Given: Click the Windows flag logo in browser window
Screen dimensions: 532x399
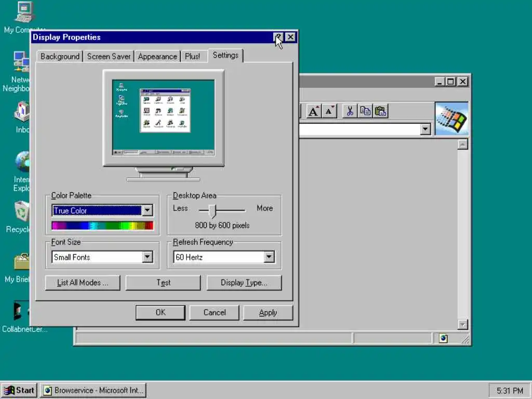Looking at the screenshot, I should [451, 119].
